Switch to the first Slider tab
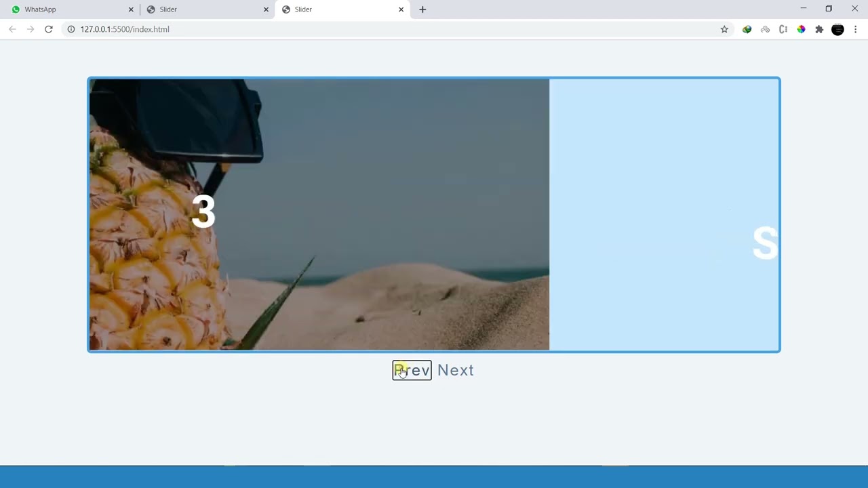This screenshot has width=868, height=488. [x=206, y=9]
